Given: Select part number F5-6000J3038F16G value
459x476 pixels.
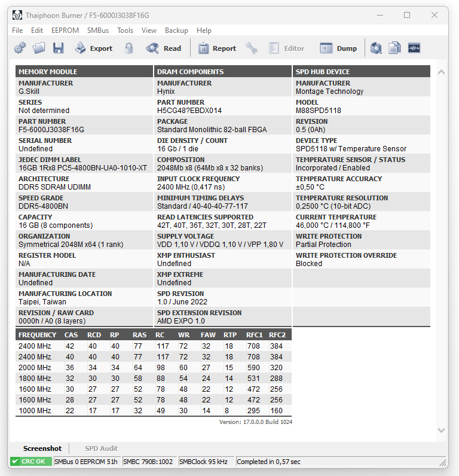Looking at the screenshot, I should (51, 130).
